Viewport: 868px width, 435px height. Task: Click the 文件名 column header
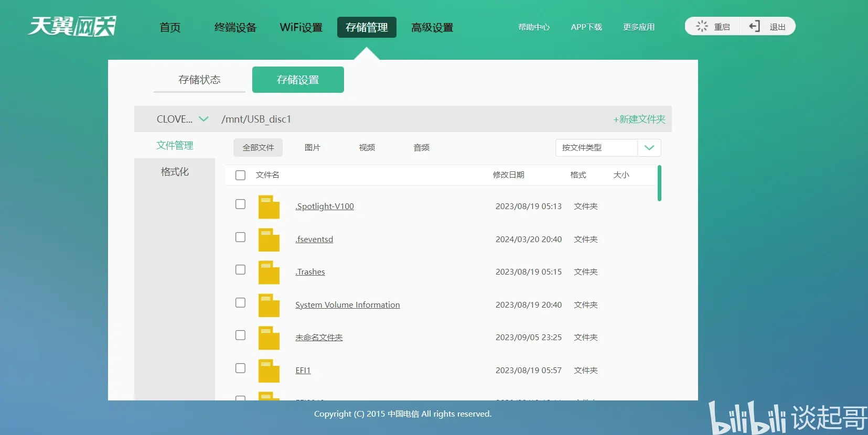point(267,175)
